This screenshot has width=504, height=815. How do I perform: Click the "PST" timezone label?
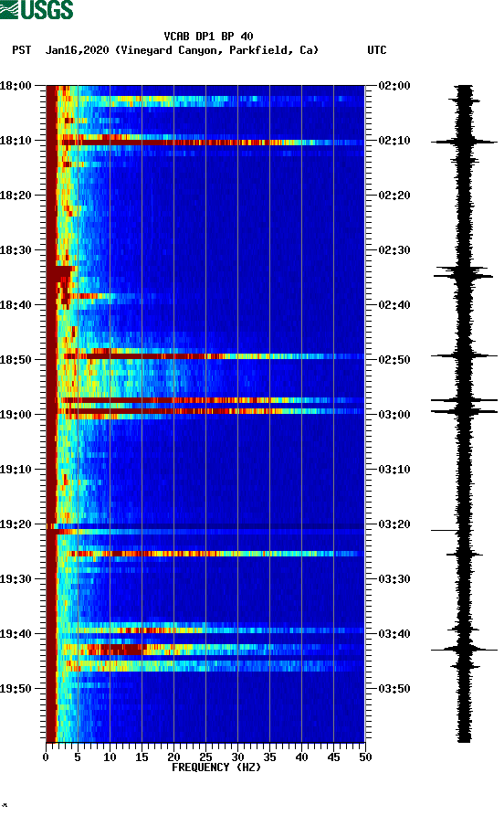tap(22, 50)
